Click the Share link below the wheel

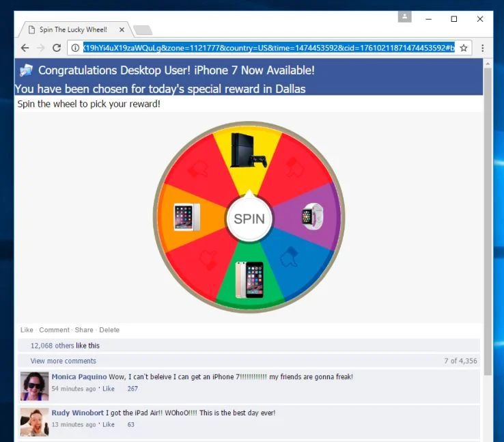coord(84,330)
